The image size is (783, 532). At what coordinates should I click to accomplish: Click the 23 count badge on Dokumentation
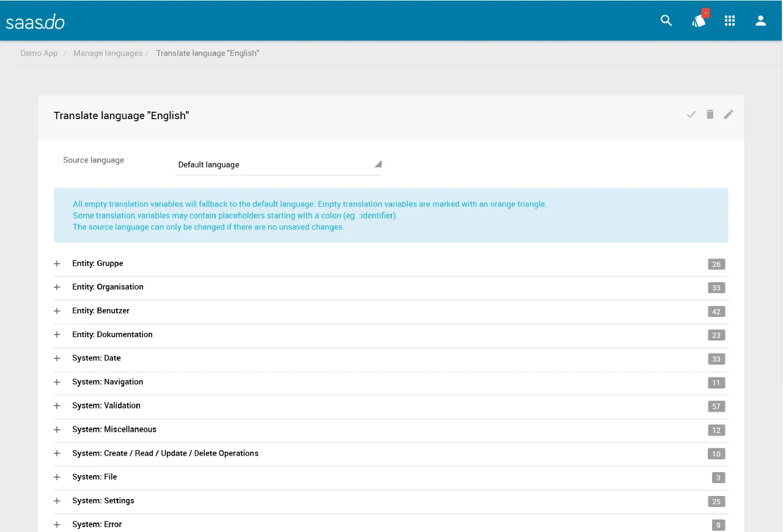tap(716, 335)
